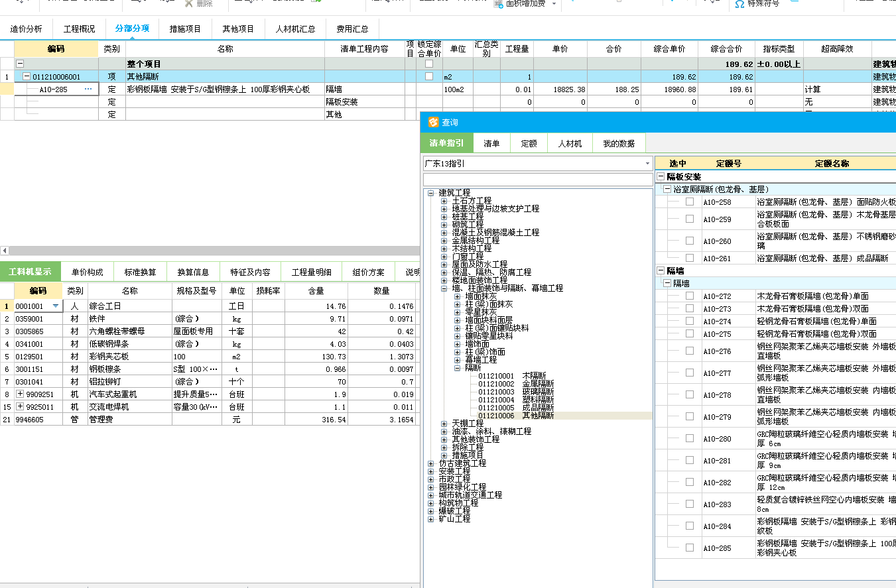
Task: Open 工程量明细 tab
Action: pyautogui.click(x=311, y=272)
